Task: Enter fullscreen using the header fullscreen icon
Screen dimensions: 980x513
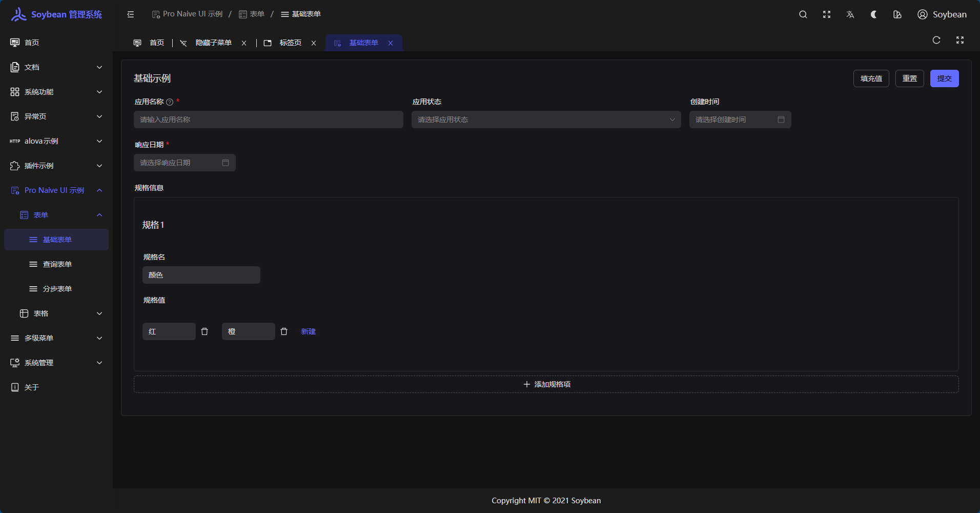Action: [x=827, y=14]
